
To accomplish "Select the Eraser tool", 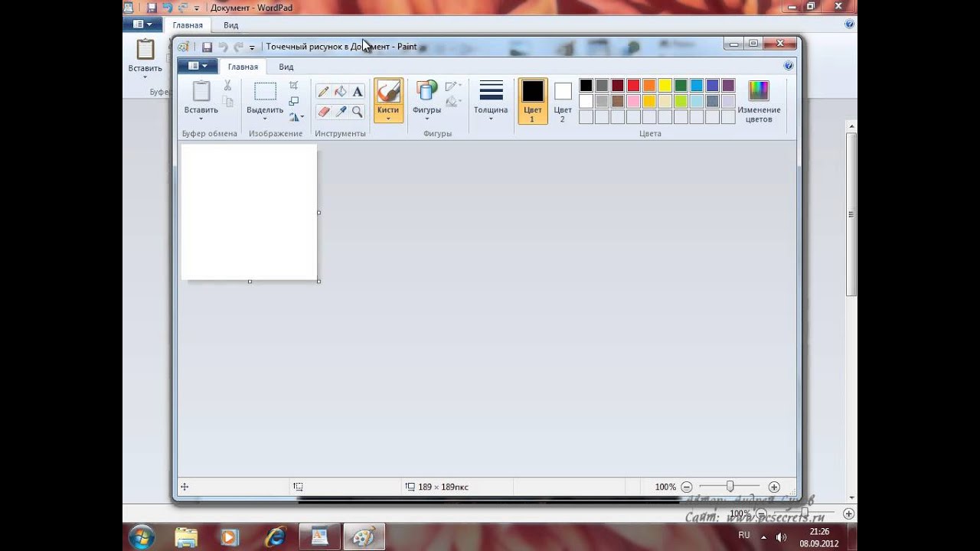I will pos(324,112).
